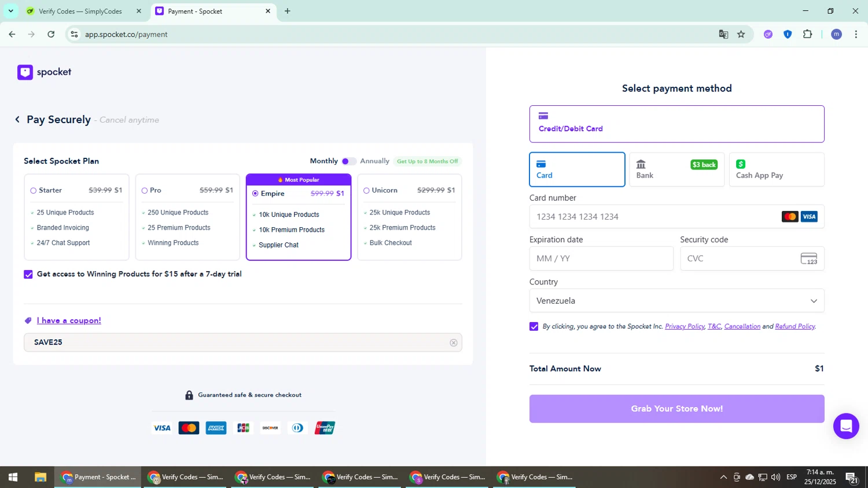Click the taskbar clock showing 7:14 a. m.
868x488 pixels.
(820, 477)
